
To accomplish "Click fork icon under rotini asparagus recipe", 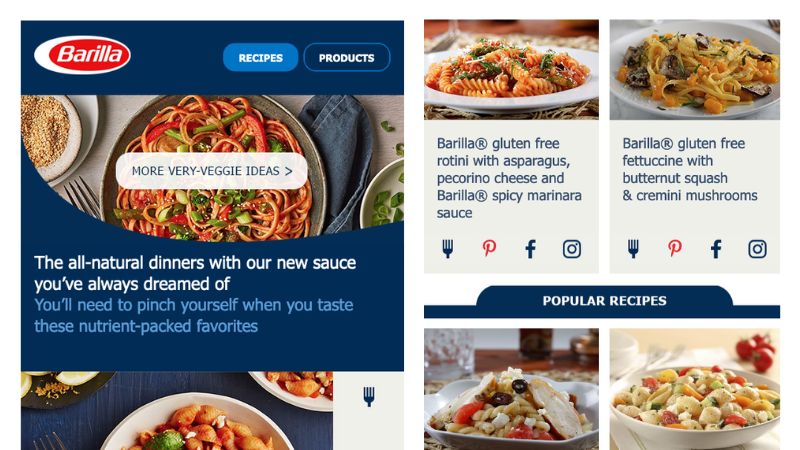I will tap(447, 249).
